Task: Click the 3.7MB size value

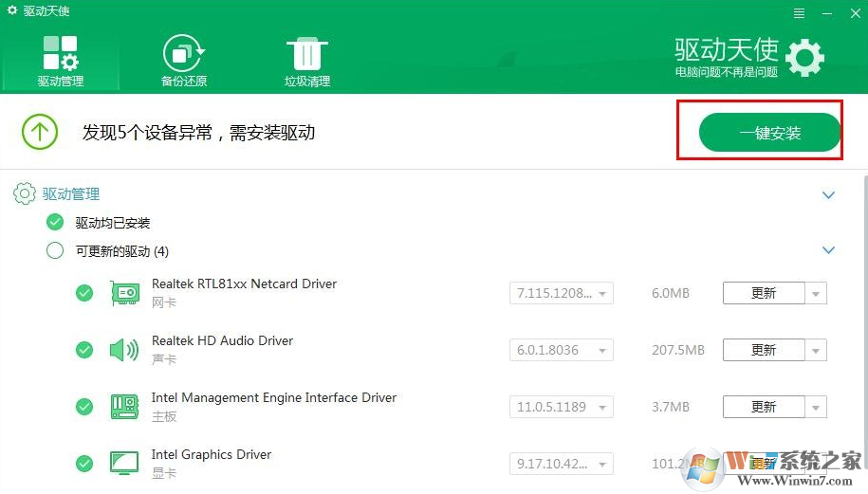Action: (x=671, y=407)
